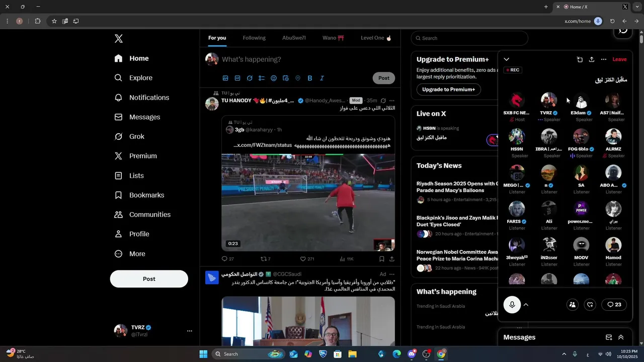Click the Search field on X

(x=469, y=38)
